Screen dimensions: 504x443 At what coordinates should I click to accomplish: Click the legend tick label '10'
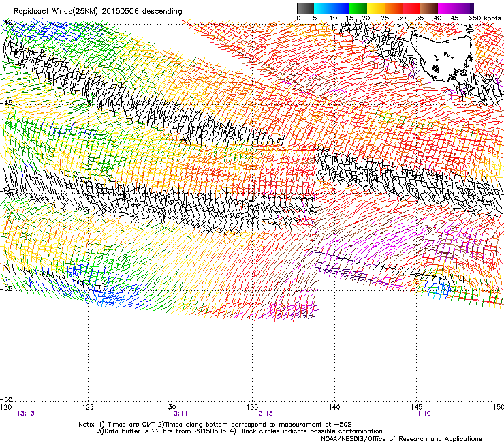(333, 18)
